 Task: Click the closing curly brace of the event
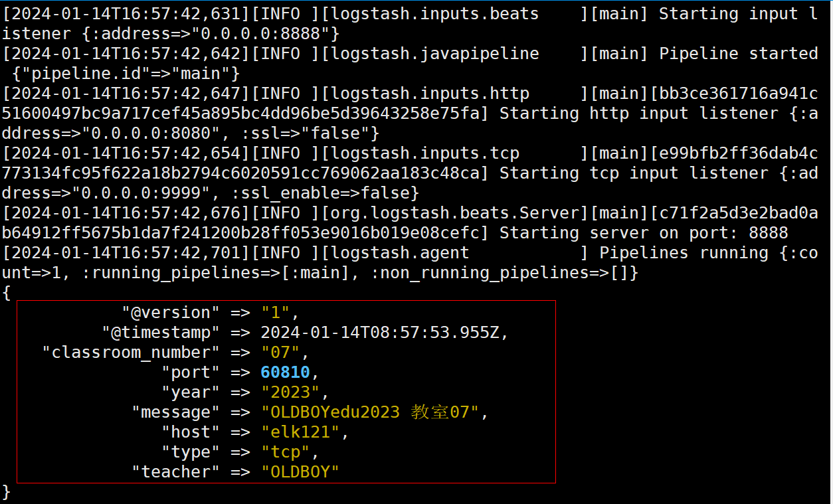coord(7,492)
